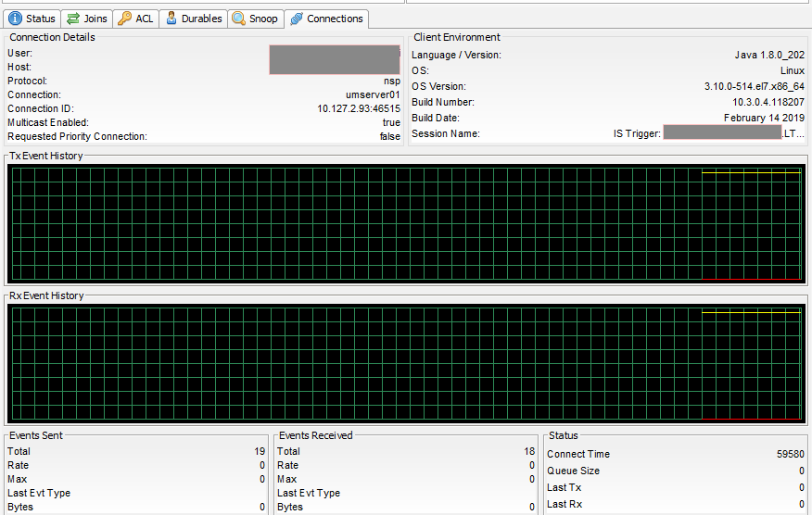Screen dimensions: 812x515
Task: Click the Tx Event History graph
Action: pyautogui.click(x=406, y=223)
